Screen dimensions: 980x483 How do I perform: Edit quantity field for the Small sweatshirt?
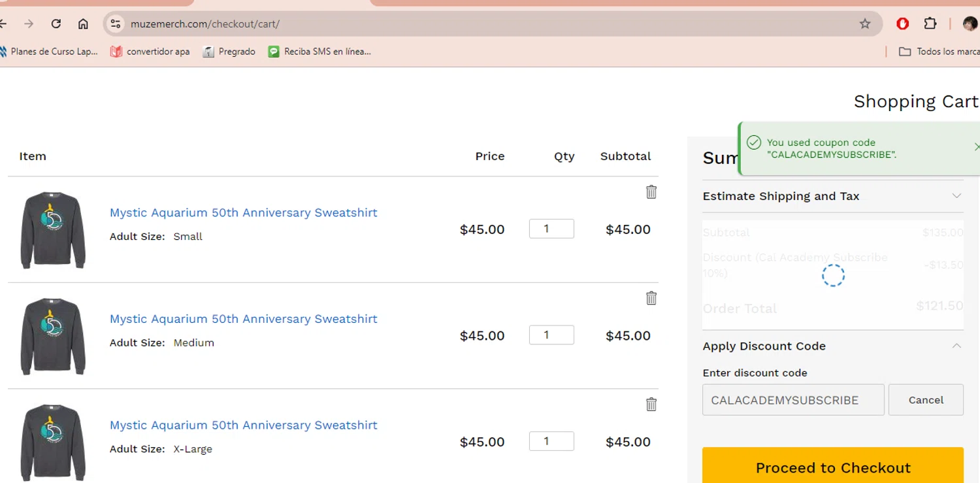(551, 229)
